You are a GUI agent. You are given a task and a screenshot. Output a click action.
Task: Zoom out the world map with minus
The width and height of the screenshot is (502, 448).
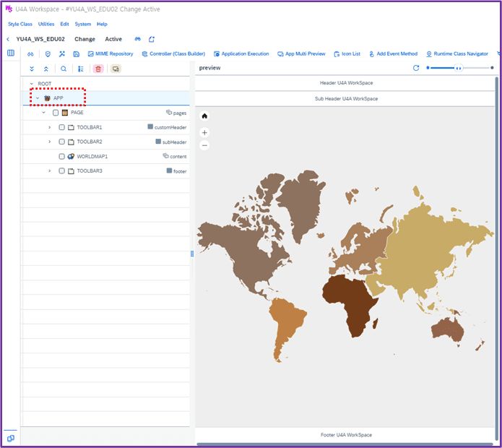pyautogui.click(x=204, y=145)
